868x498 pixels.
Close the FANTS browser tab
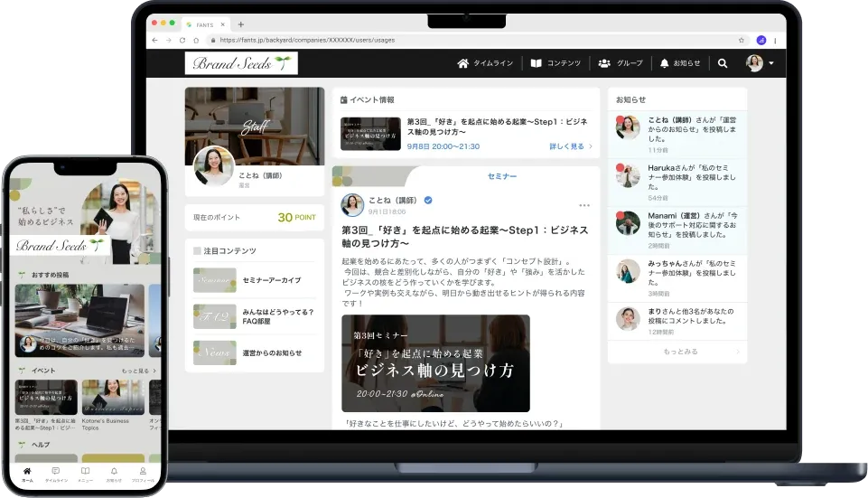click(222, 24)
